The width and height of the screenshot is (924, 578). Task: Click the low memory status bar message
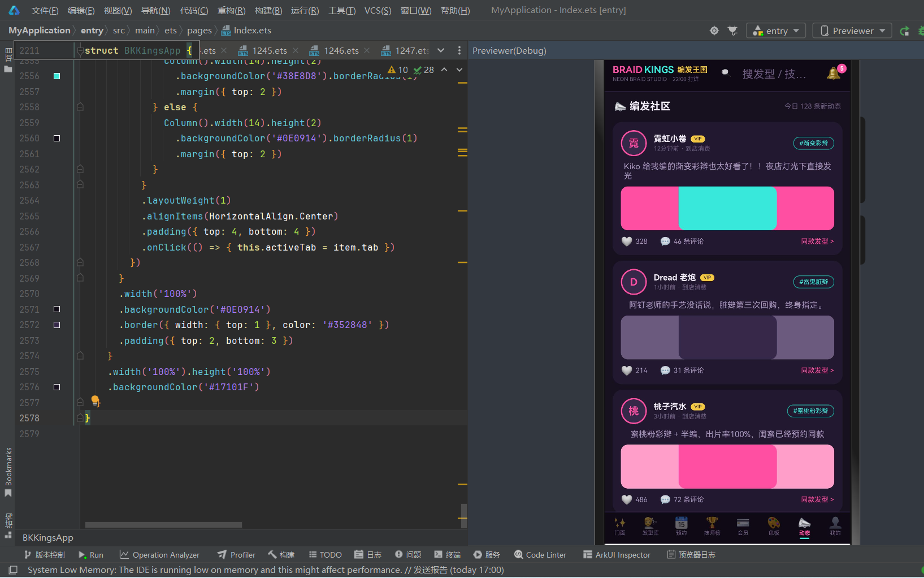tap(266, 570)
